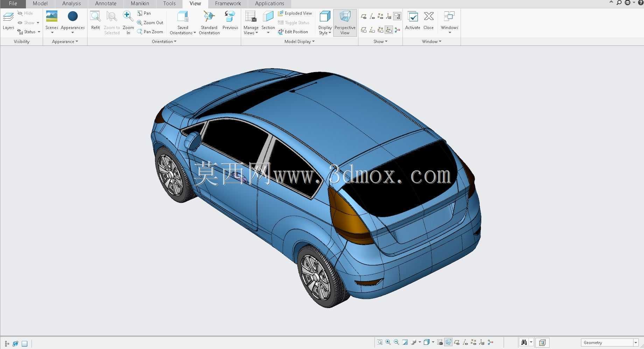Click Zoom In on bottom graphics toolbar
Viewport: 644px width, 349px height.
click(388, 342)
